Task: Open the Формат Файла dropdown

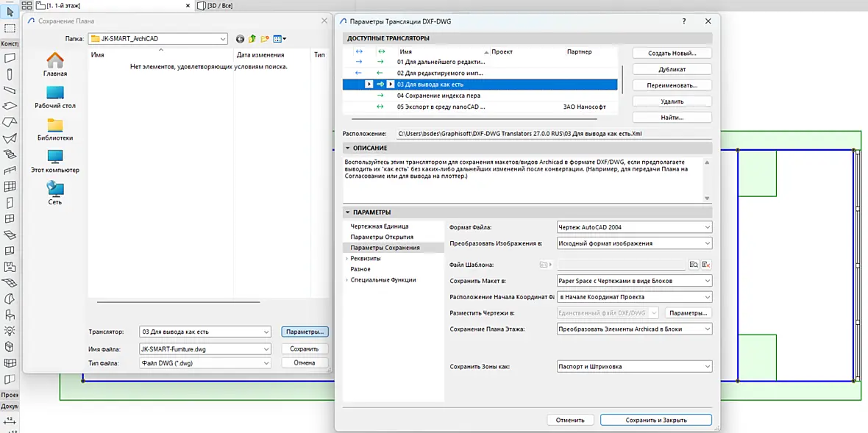Action: point(634,226)
